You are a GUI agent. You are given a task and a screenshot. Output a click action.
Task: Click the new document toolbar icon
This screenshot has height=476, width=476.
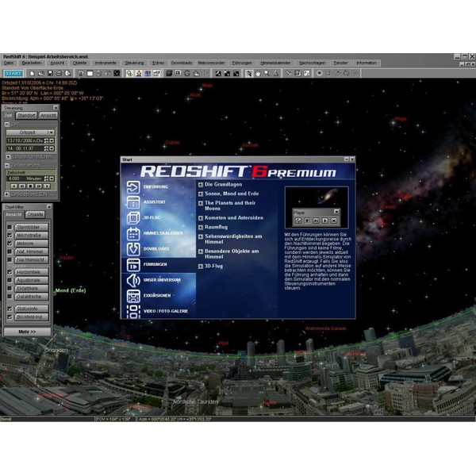pyautogui.click(x=32, y=73)
